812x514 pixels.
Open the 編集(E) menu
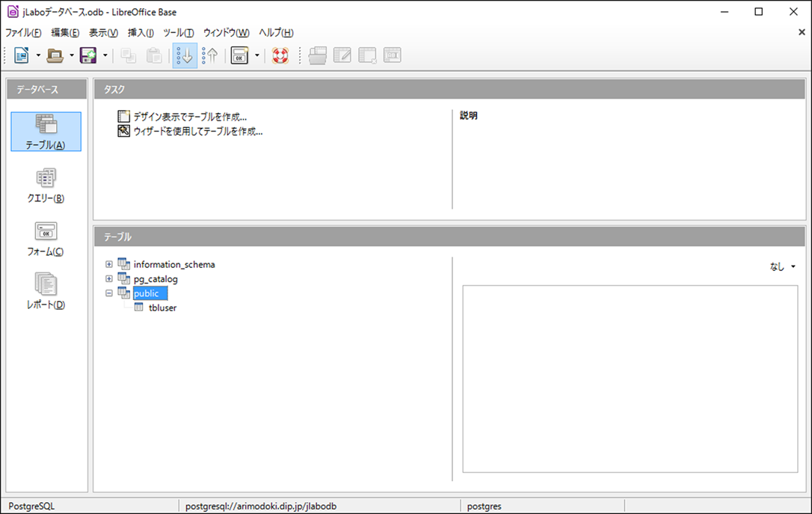coord(65,33)
